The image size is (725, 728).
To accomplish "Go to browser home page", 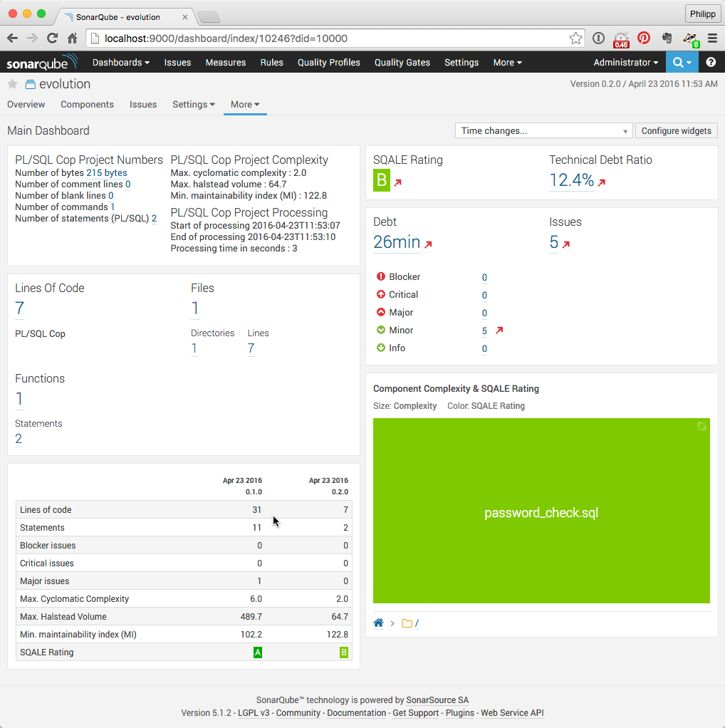I will (x=73, y=38).
